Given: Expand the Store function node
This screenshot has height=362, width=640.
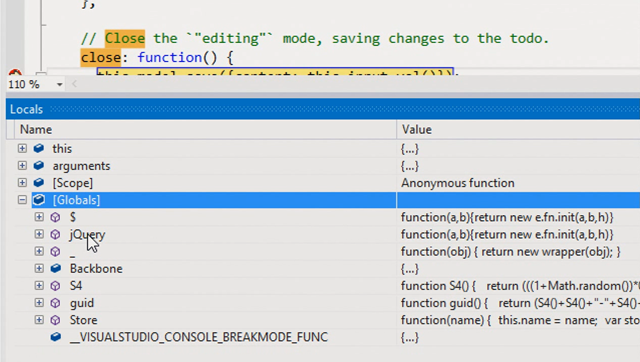Looking at the screenshot, I should [x=39, y=320].
